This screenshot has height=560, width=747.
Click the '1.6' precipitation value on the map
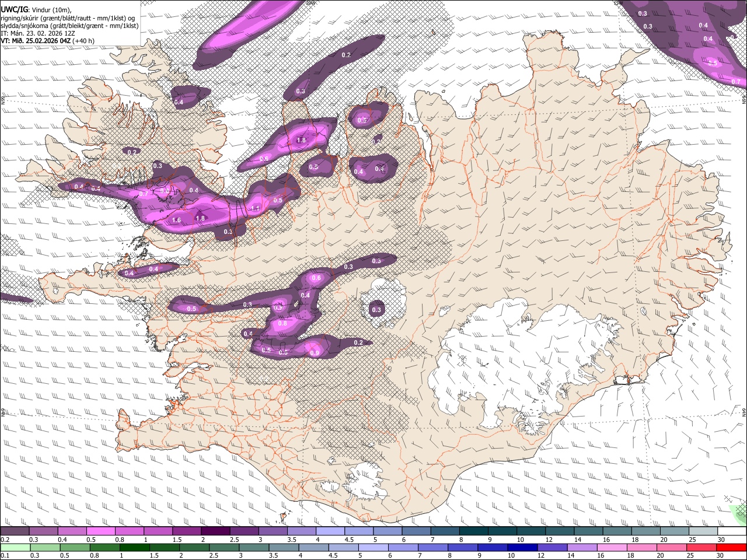click(x=177, y=220)
